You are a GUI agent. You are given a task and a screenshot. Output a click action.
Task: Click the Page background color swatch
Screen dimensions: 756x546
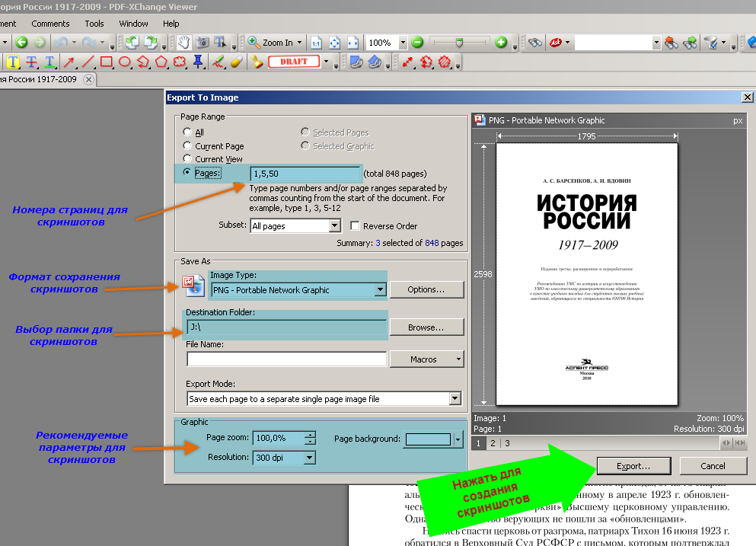tap(428, 439)
